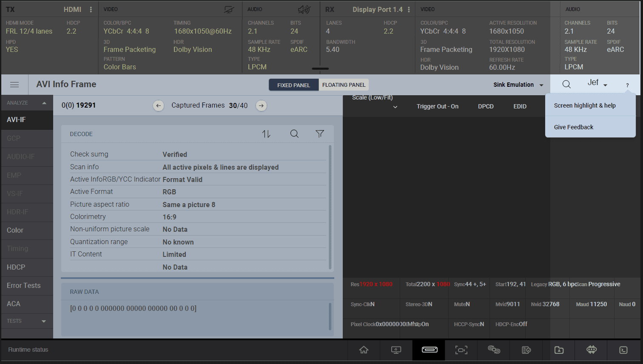Go to previous captured frame arrow

click(x=158, y=105)
